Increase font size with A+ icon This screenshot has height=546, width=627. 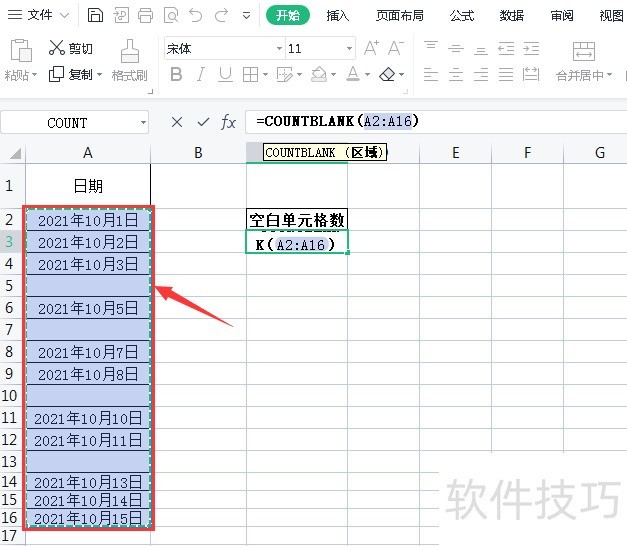pyautogui.click(x=371, y=48)
